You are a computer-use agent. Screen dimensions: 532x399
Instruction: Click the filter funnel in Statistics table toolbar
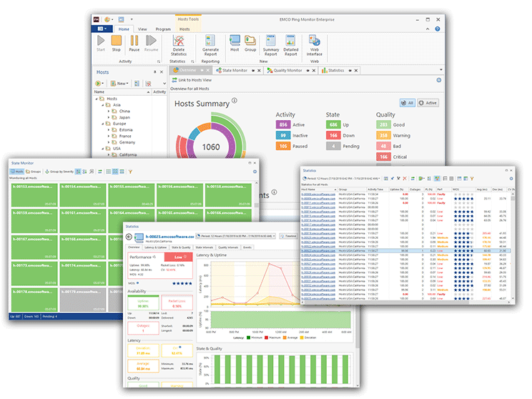[472, 179]
